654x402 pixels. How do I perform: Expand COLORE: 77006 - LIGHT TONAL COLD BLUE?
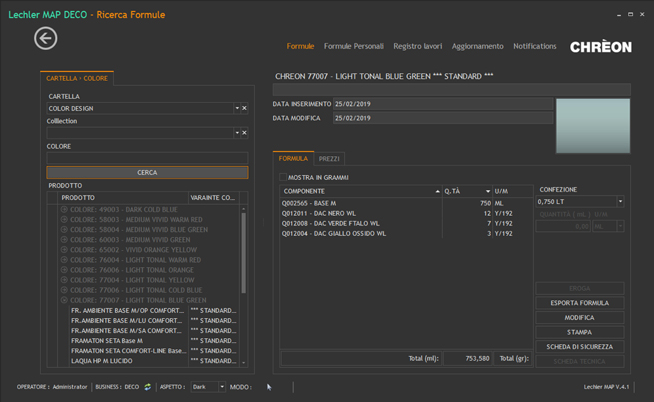64,290
